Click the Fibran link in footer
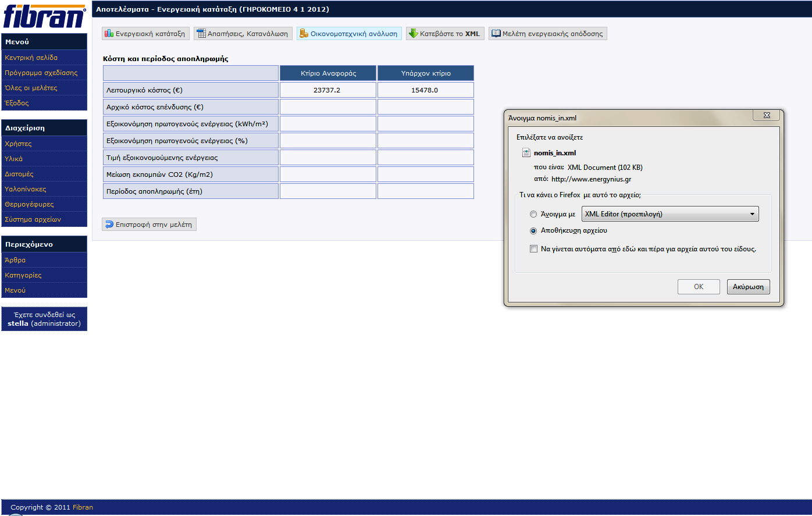The width and height of the screenshot is (812, 516). click(83, 507)
